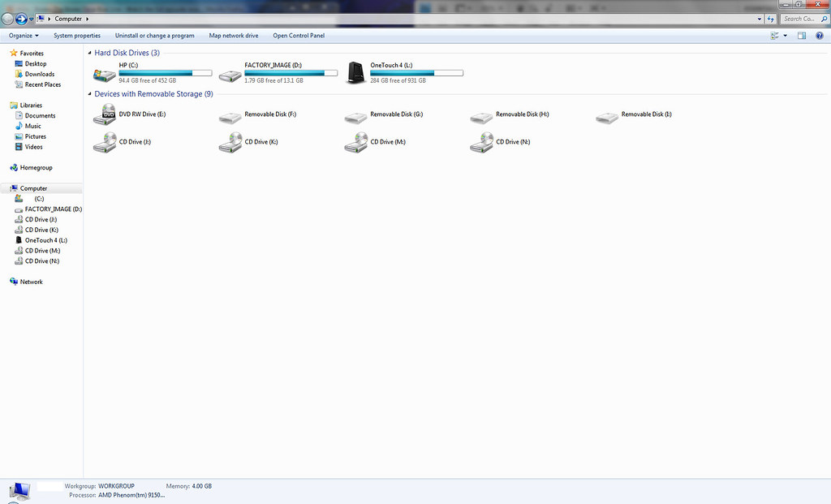Screen dimensions: 831x504
Task: Click System properties in the toolbar
Action: click(x=77, y=36)
